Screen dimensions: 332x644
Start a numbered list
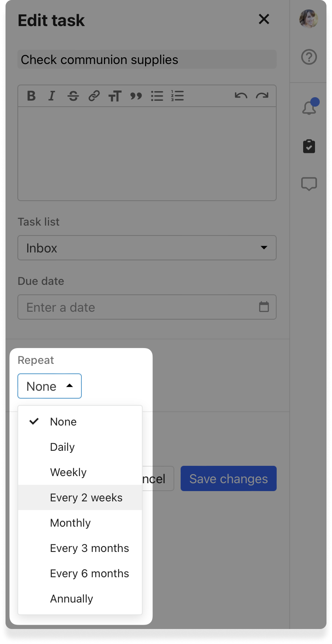tap(177, 96)
